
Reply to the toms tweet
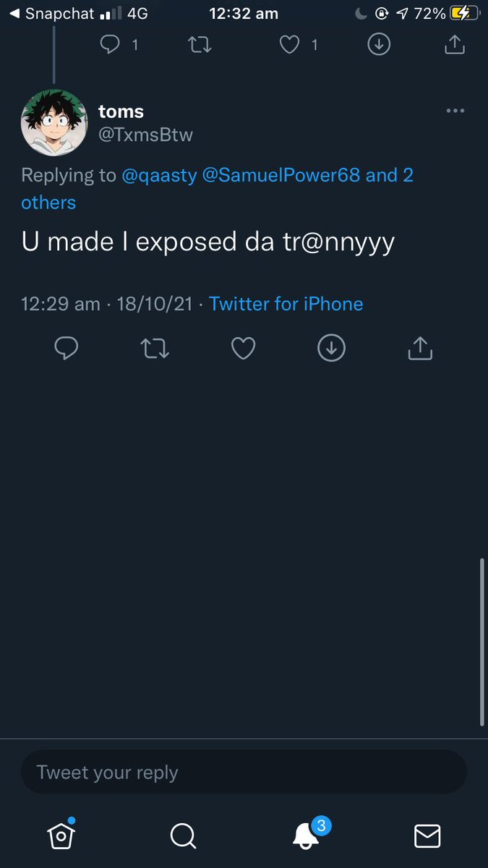(x=67, y=349)
